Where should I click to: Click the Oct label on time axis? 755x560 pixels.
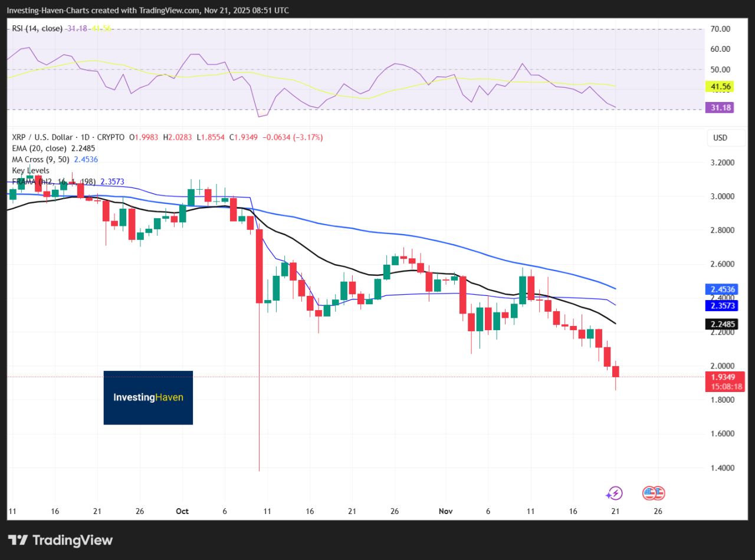[182, 511]
